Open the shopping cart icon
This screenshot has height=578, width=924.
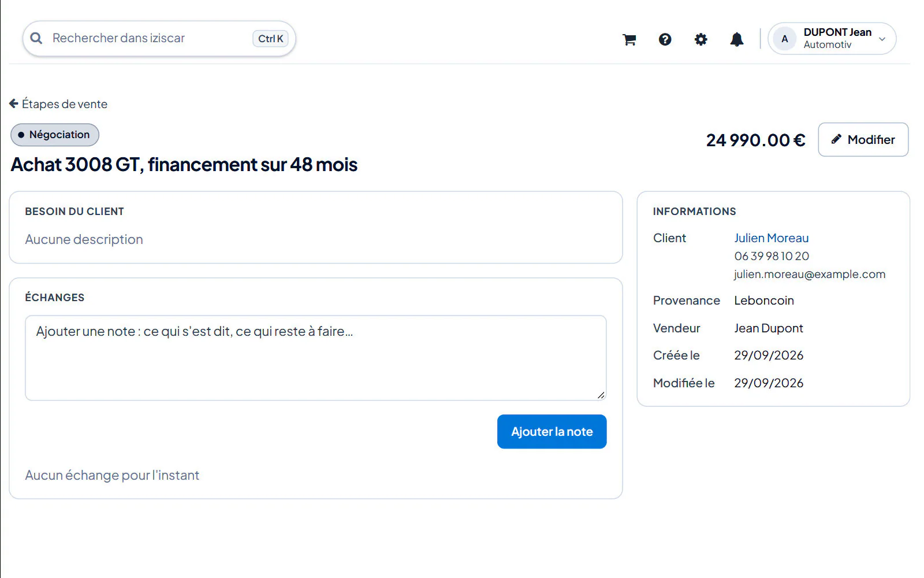[x=629, y=39]
